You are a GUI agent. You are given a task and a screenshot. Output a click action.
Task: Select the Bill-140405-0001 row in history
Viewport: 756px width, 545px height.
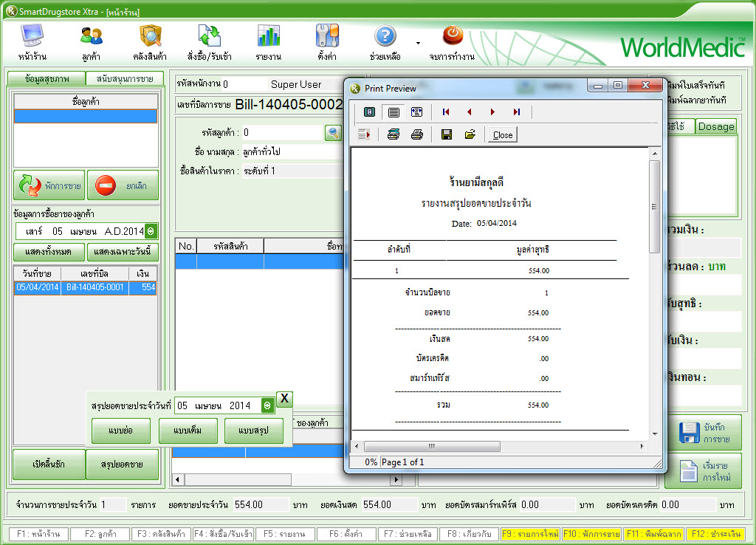pos(94,288)
